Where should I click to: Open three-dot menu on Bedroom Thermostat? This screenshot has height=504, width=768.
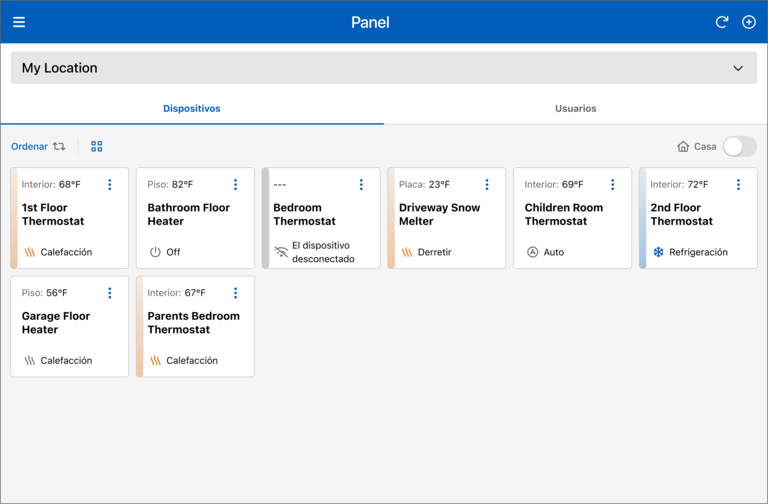tap(361, 185)
